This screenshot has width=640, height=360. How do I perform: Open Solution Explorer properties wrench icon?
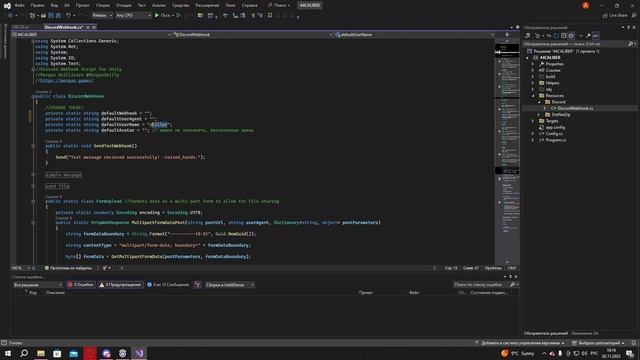(x=588, y=36)
